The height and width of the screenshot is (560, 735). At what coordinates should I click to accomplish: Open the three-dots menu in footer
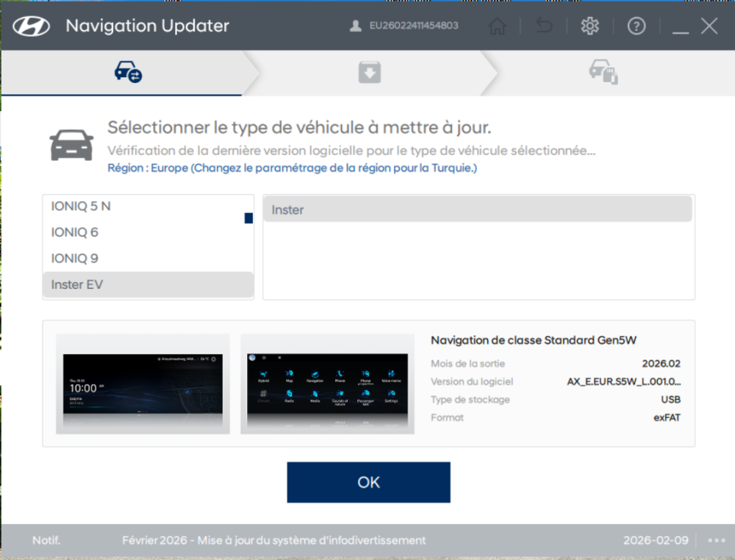point(716,540)
